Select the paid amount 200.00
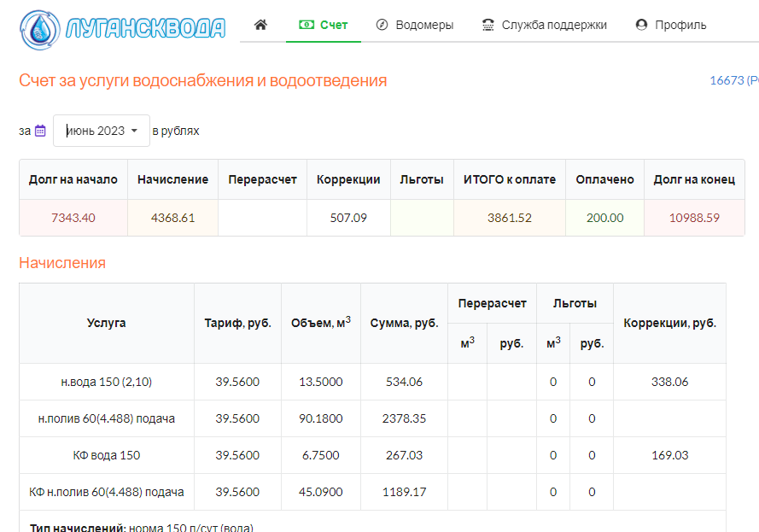 click(604, 218)
